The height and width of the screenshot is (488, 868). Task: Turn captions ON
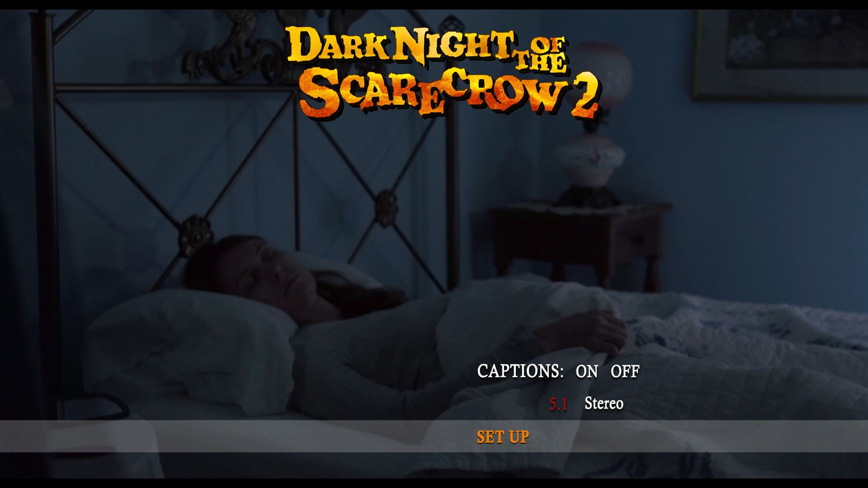coord(586,371)
